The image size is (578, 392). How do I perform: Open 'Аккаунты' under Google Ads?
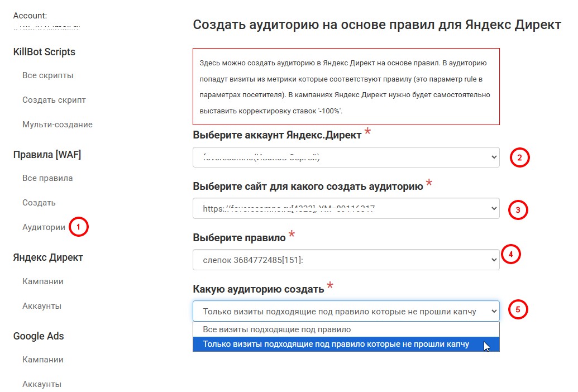[42, 384]
